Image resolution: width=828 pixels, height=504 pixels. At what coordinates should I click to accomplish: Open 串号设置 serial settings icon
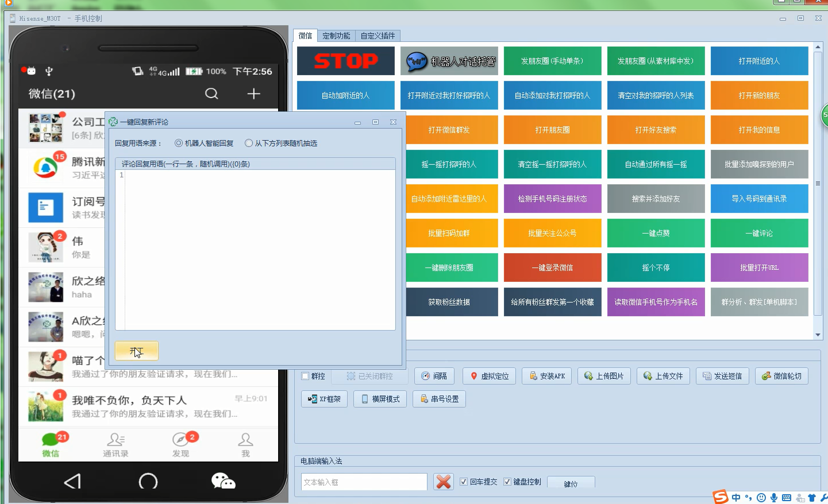pos(423,399)
